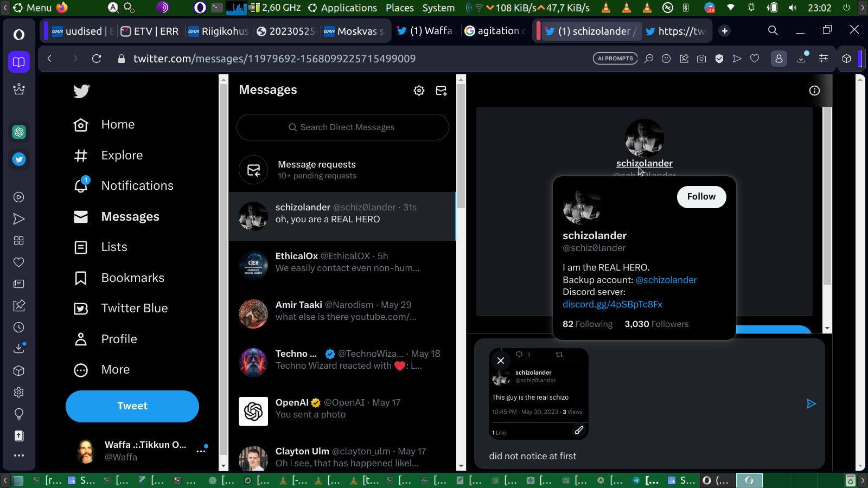Edit the attached image with brush icon
The image size is (868, 488).
click(579, 430)
